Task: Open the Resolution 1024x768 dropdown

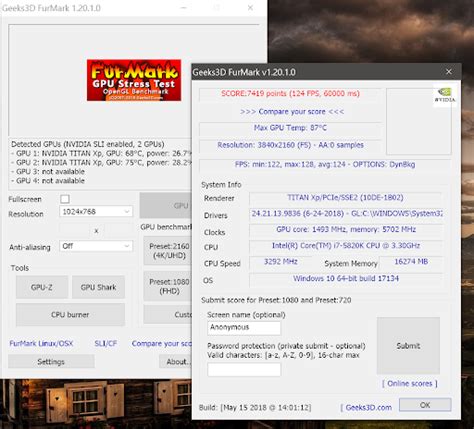Action: pyautogui.click(x=96, y=211)
